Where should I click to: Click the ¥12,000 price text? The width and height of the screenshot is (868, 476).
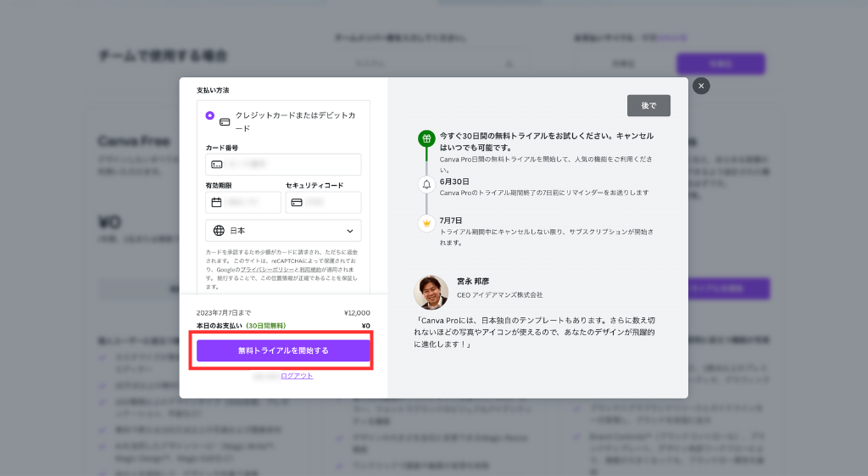357,313
